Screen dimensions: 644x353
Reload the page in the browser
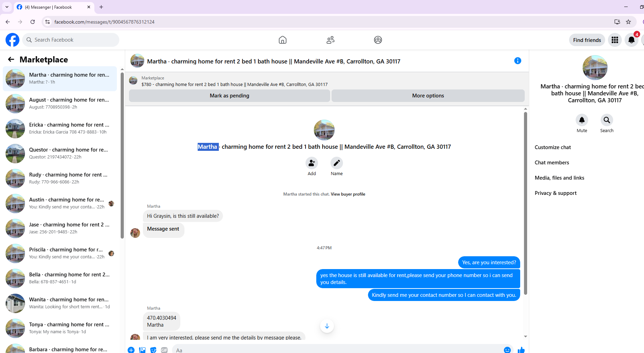[33, 22]
